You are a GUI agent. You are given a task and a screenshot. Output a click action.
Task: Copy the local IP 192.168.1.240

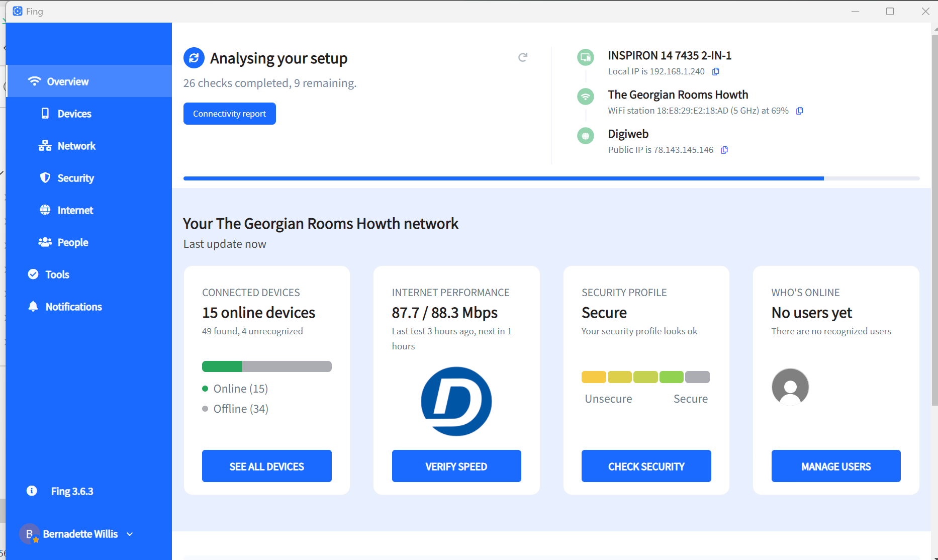click(716, 71)
